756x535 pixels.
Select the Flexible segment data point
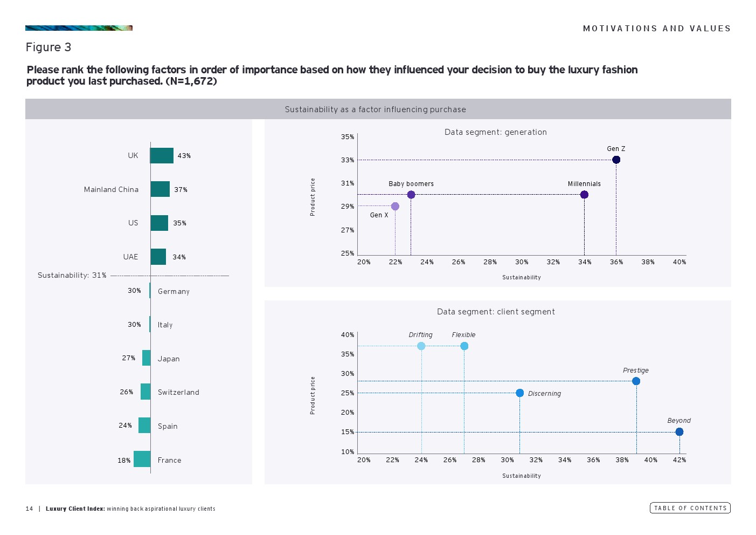(x=464, y=346)
